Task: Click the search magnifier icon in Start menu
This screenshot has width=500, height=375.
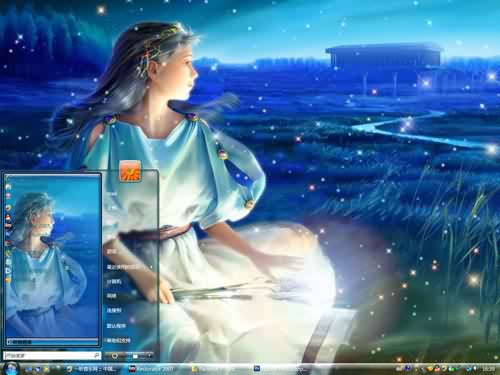Action: click(x=97, y=356)
